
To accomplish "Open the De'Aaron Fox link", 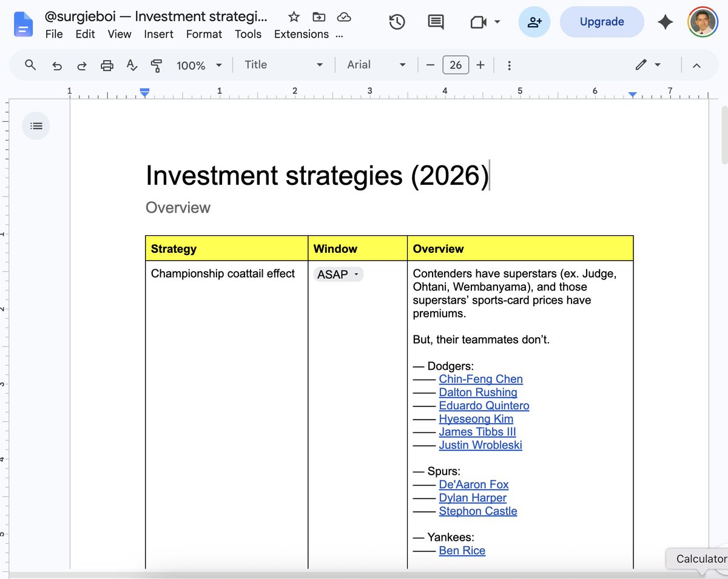I will pyautogui.click(x=474, y=484).
